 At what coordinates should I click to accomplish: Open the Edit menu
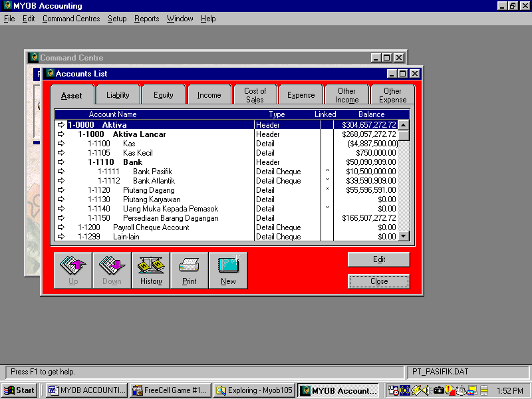pyautogui.click(x=29, y=19)
